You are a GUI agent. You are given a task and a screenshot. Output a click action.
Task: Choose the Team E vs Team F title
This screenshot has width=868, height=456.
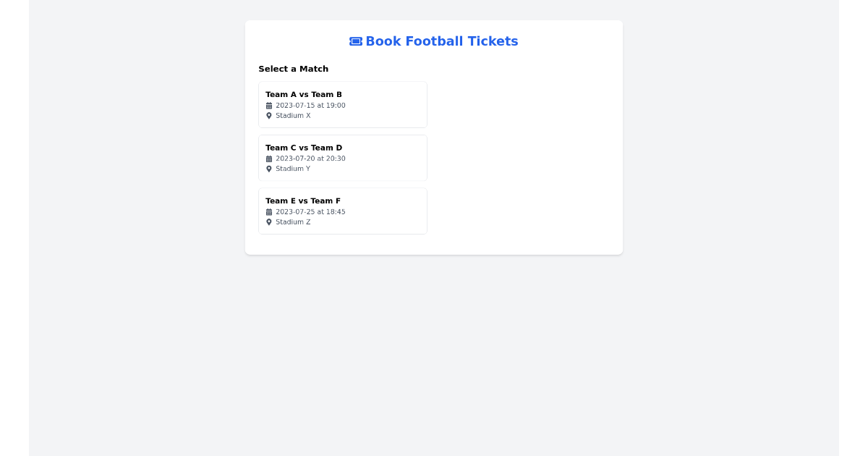302,201
